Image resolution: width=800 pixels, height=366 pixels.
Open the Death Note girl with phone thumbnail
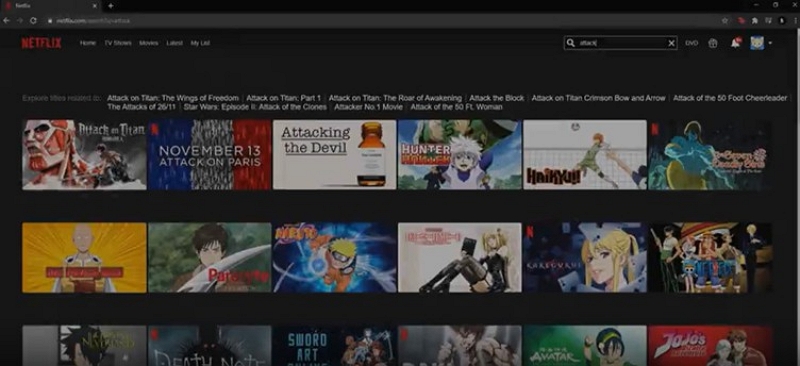tap(460, 257)
